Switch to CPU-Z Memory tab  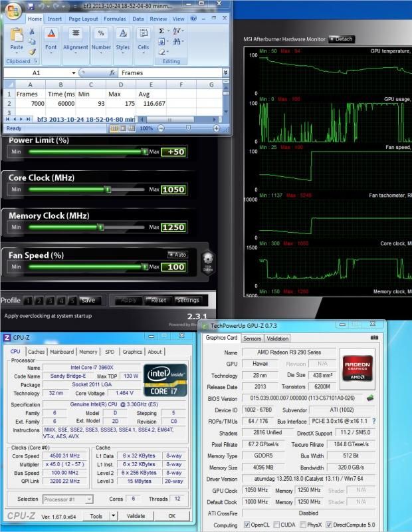point(88,352)
